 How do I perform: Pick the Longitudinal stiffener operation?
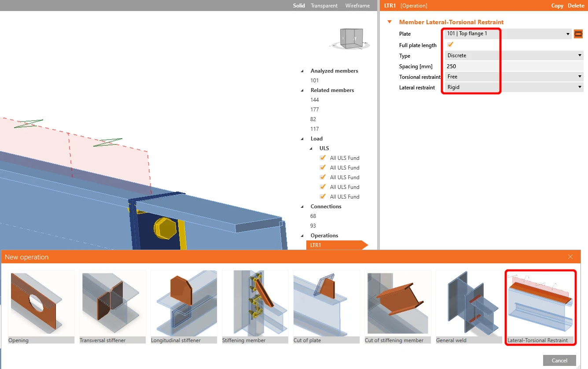point(184,307)
